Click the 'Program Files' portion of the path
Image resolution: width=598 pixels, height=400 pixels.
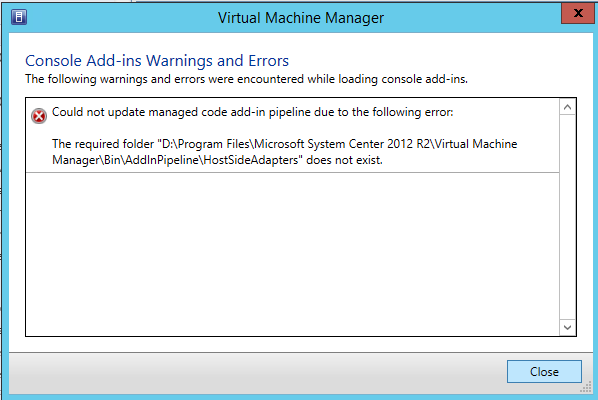(214, 145)
